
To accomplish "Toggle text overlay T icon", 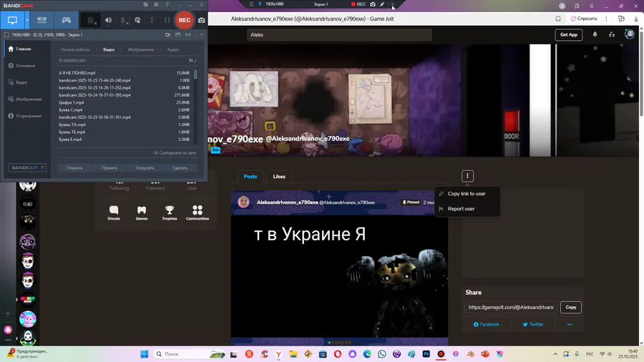I will tap(152, 20).
